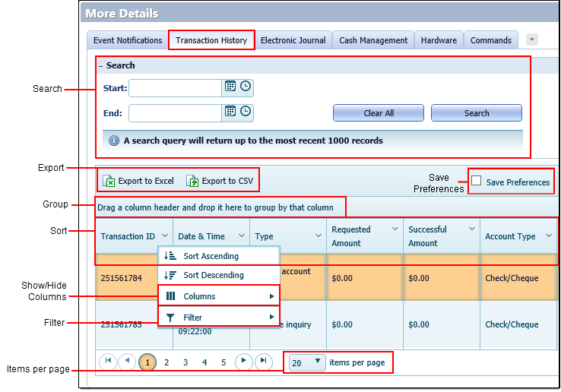Open the Type column menu arrow

tap(319, 236)
